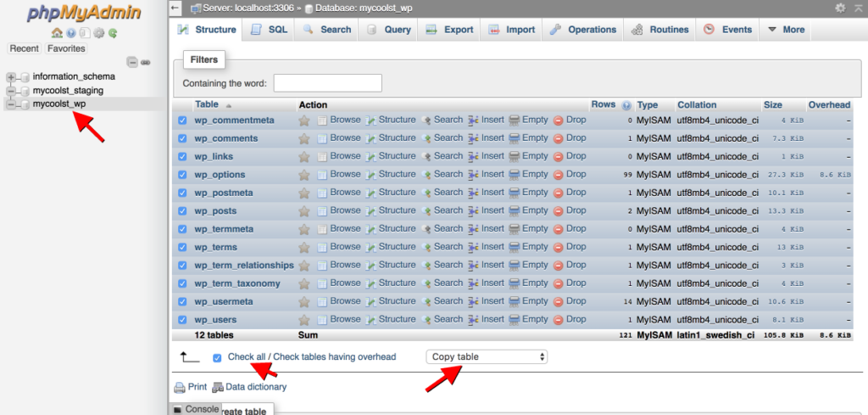Click star icon for wp_term_taxonomy
Image resolution: width=868 pixels, height=415 pixels.
coord(304,283)
